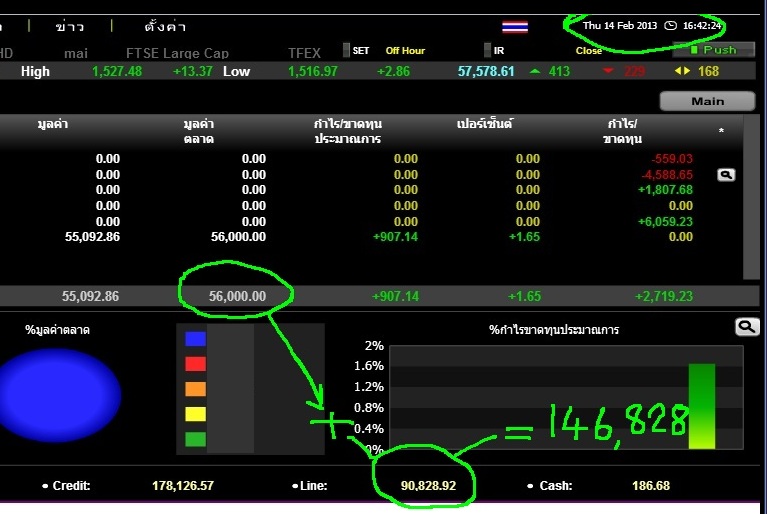Image resolution: width=767 pixels, height=514 pixels.
Task: Click the clock icon beside the time
Action: click(670, 25)
